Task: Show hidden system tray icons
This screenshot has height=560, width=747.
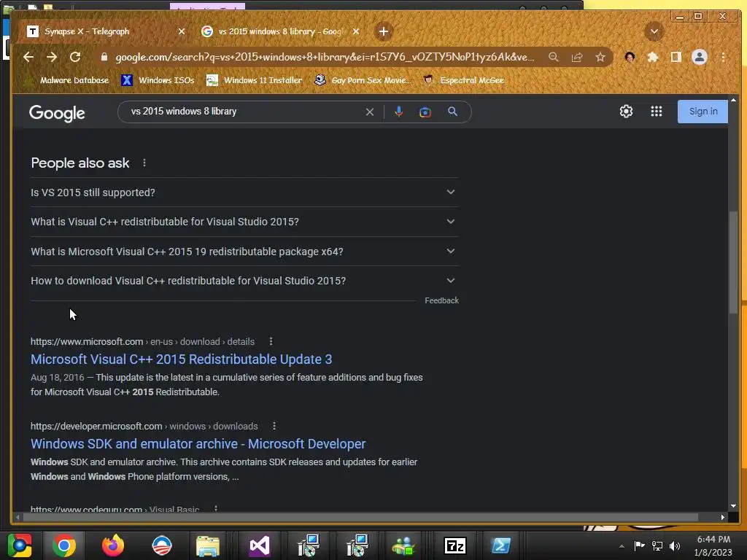Action: (x=622, y=546)
